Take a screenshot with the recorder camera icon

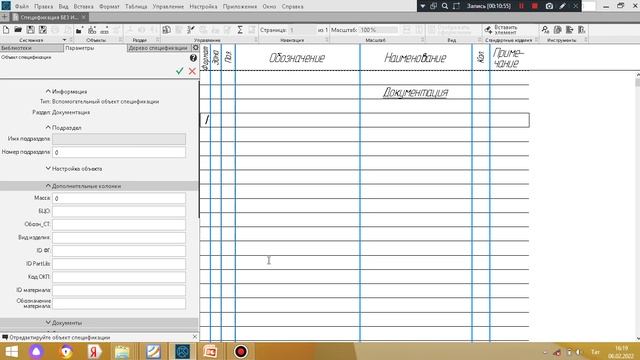[x=549, y=6]
